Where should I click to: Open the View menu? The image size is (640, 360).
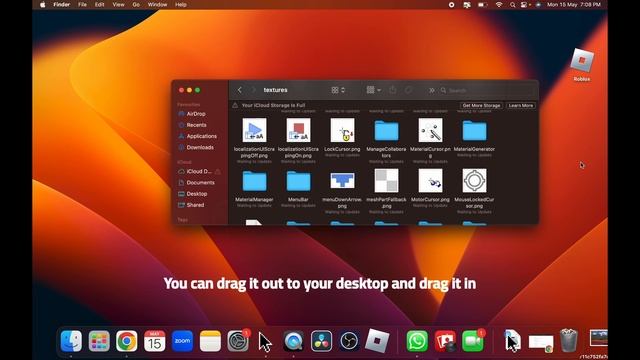tap(118, 5)
